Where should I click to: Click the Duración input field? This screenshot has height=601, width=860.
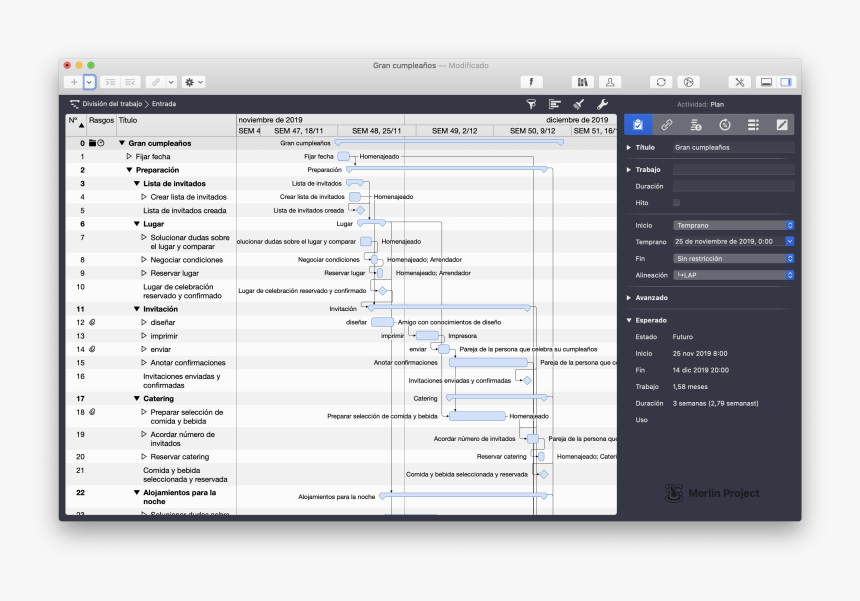click(733, 186)
